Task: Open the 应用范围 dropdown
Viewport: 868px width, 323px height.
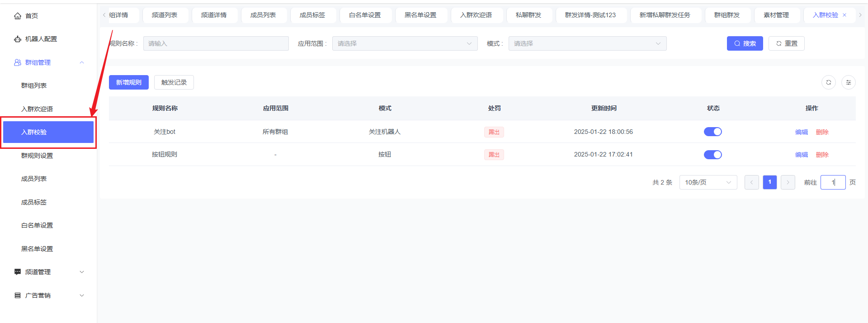Action: [405, 43]
